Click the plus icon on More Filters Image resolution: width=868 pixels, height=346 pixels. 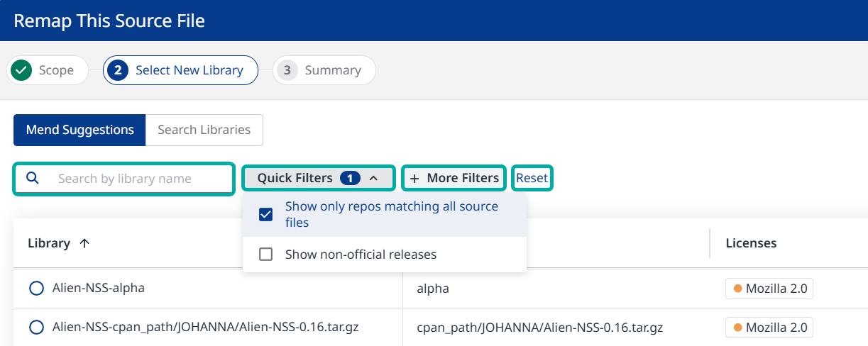click(x=414, y=178)
